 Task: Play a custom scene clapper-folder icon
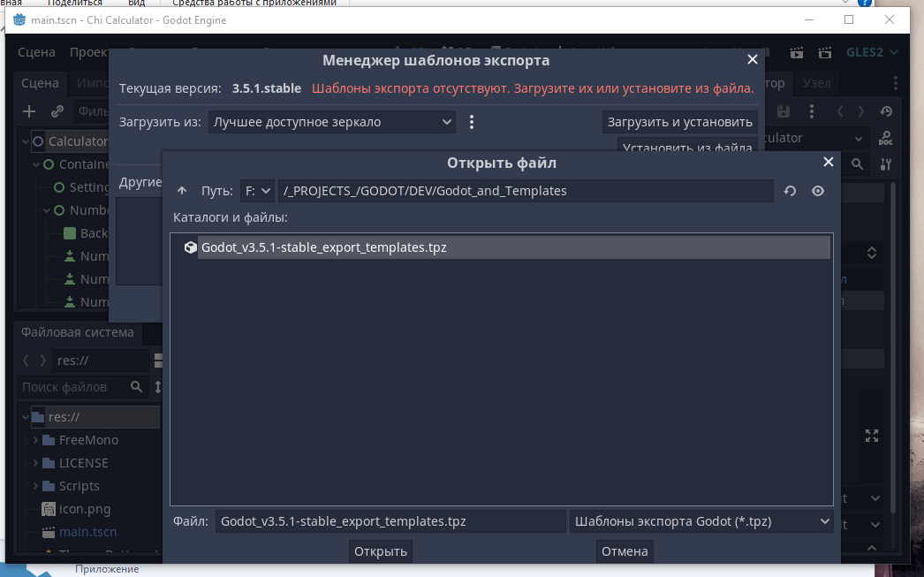tap(825, 53)
